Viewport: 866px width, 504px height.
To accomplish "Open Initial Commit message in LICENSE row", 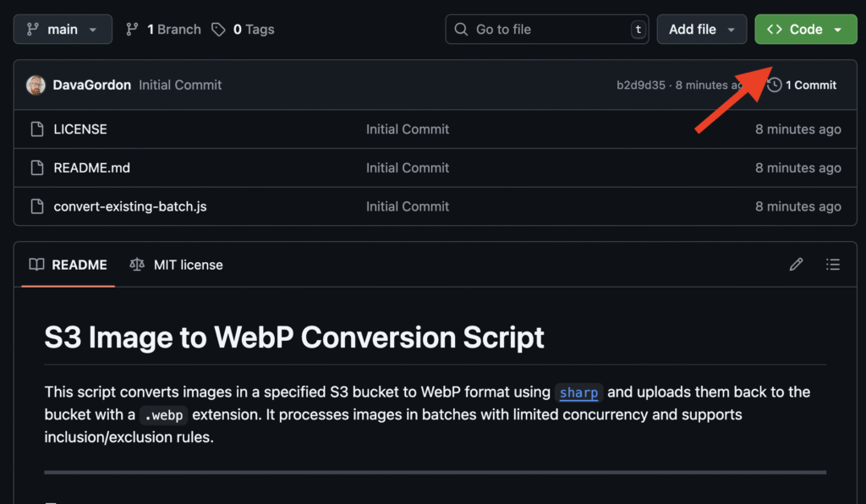I will coord(408,129).
